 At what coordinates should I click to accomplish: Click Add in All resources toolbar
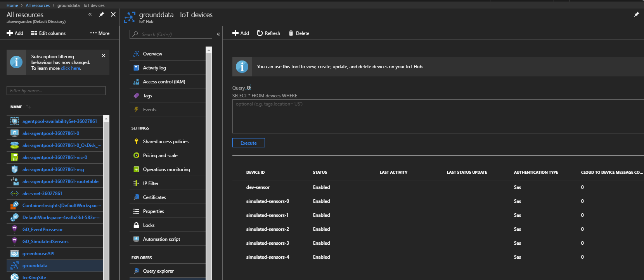[x=15, y=33]
